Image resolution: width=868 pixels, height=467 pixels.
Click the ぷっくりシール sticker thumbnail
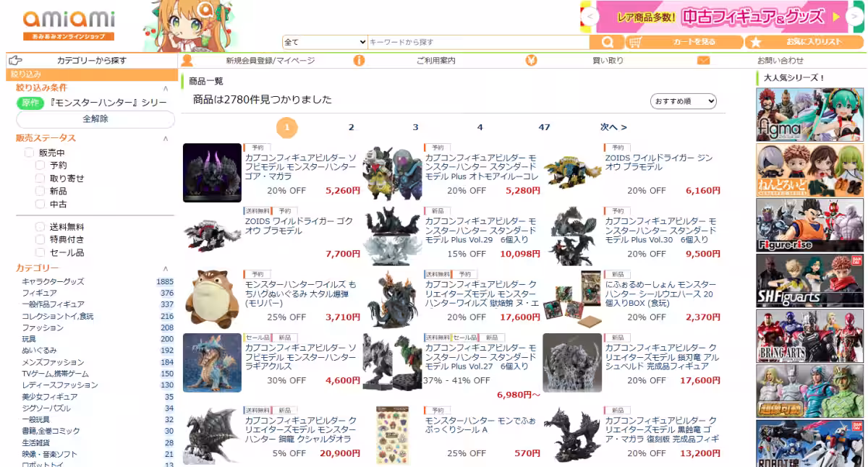click(x=392, y=434)
